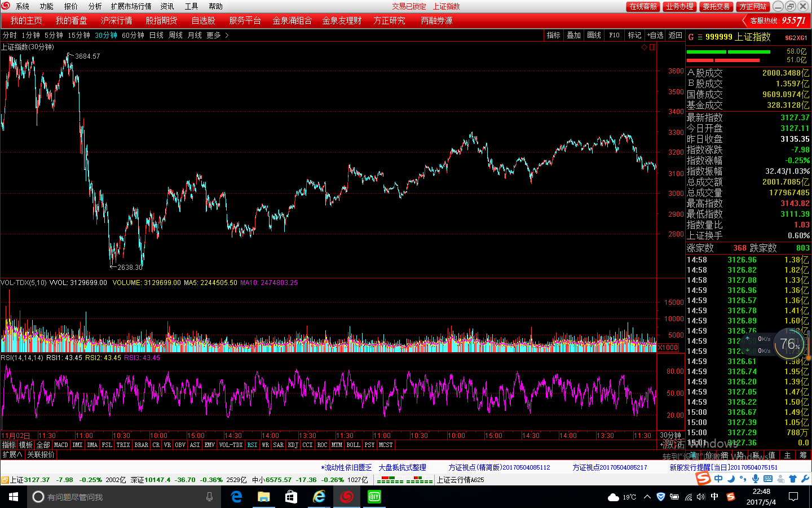
Task: Open the Sogou soft keyboard icon
Action: click(x=768, y=479)
